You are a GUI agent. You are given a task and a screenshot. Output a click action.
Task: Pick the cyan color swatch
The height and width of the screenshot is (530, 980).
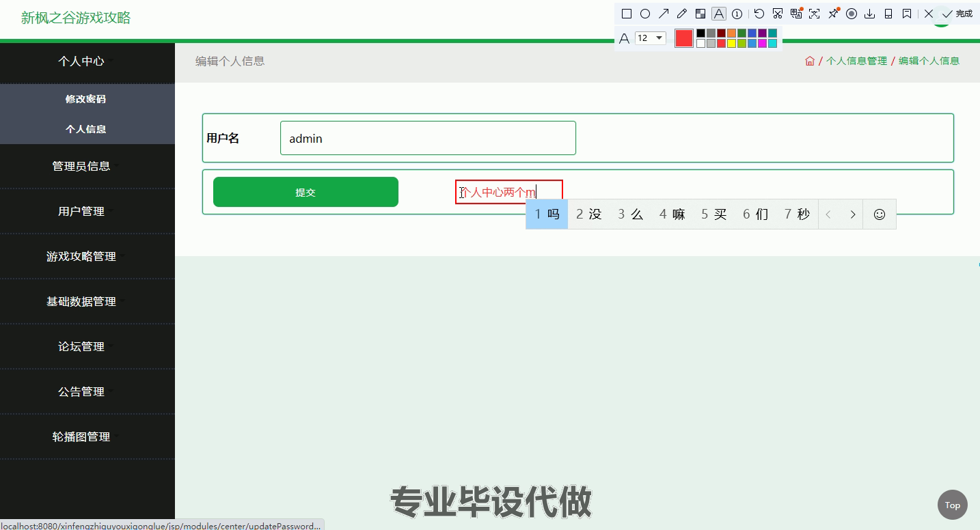click(772, 44)
